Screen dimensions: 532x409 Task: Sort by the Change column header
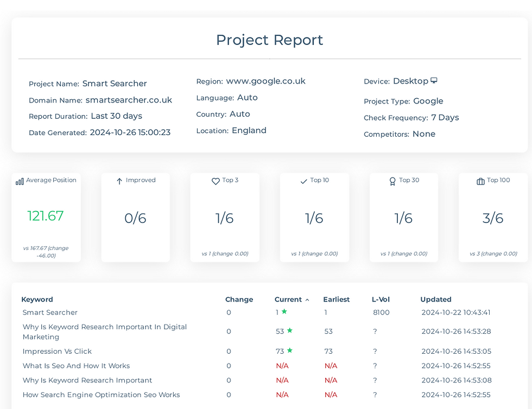click(239, 299)
